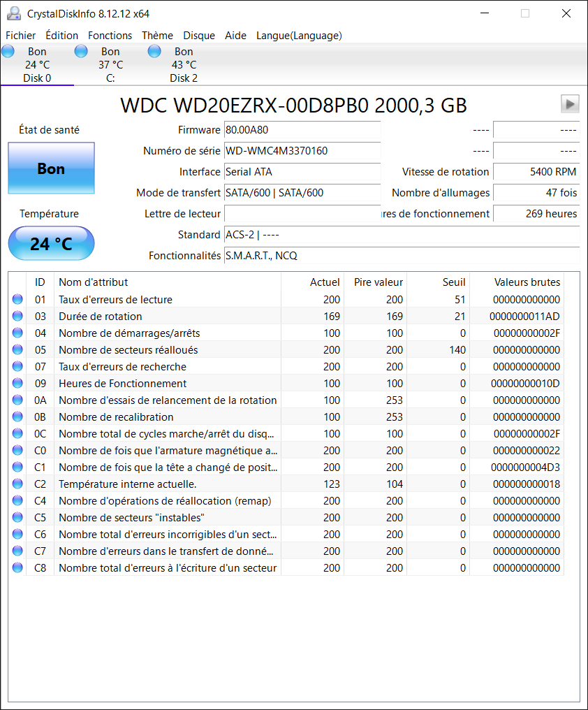Click the drive title WDC WD20EZRX-00D8PB0
The height and width of the screenshot is (710, 588).
pos(244,106)
